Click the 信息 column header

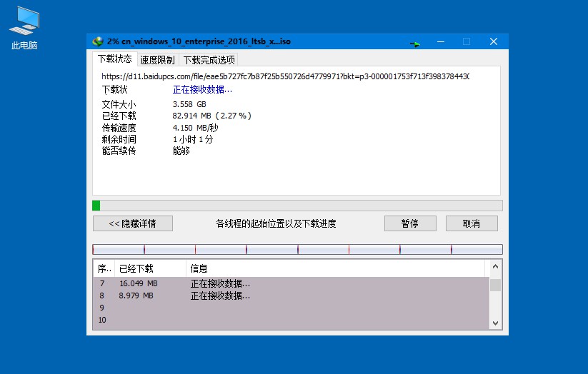pos(335,268)
